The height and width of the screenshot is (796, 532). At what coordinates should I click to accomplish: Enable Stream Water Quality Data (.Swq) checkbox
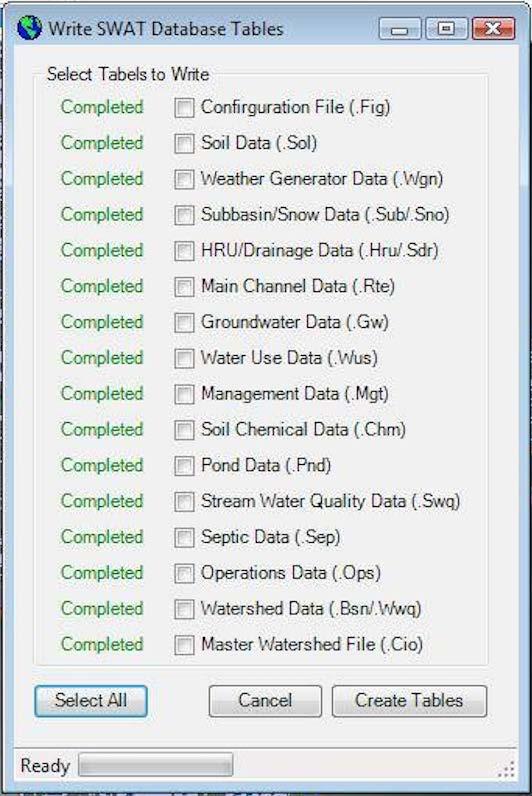point(184,502)
